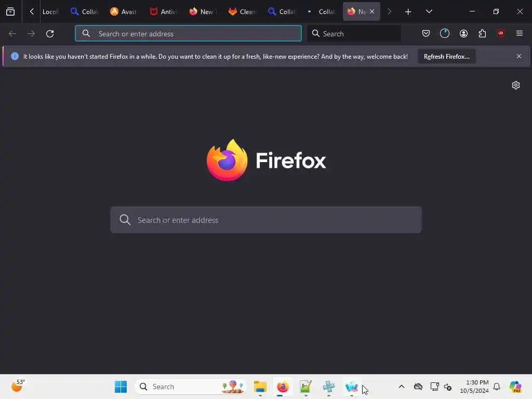Screen dimensions: 532x399
Task: Open File Explorer from the taskbar
Action: click(260, 387)
